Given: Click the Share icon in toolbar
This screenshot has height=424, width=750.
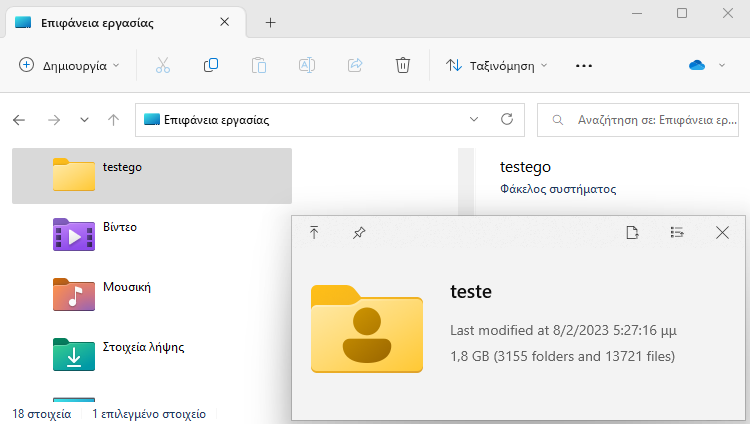Looking at the screenshot, I should pos(355,65).
